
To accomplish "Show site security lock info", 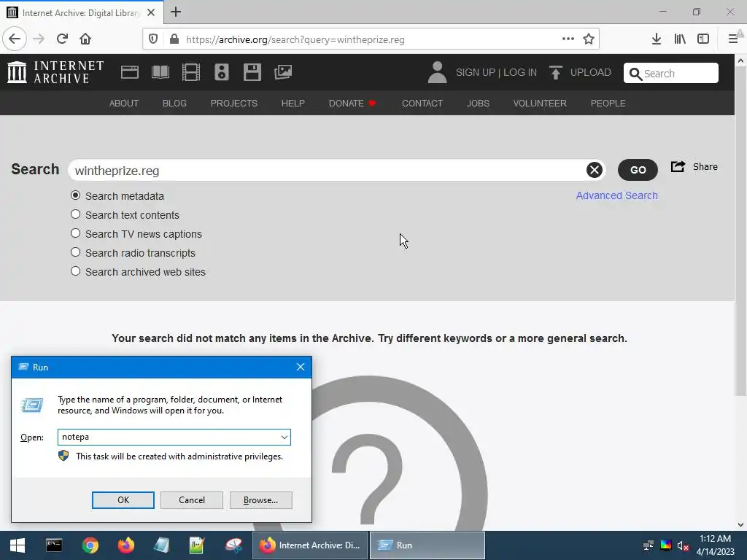I will [x=174, y=39].
